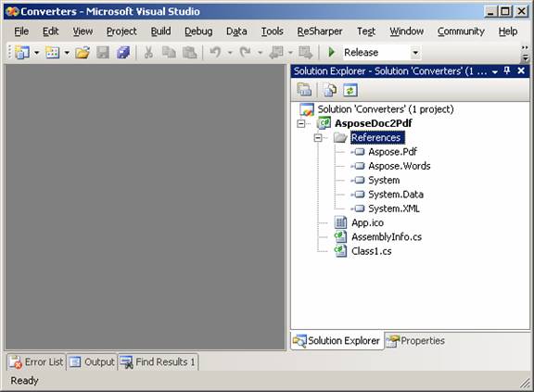Open the Output tab

tap(92, 362)
